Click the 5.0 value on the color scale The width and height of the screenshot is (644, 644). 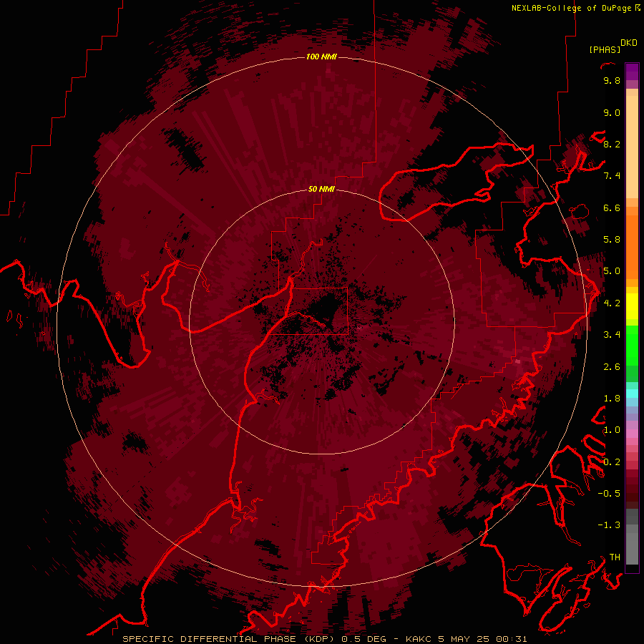[x=612, y=271]
